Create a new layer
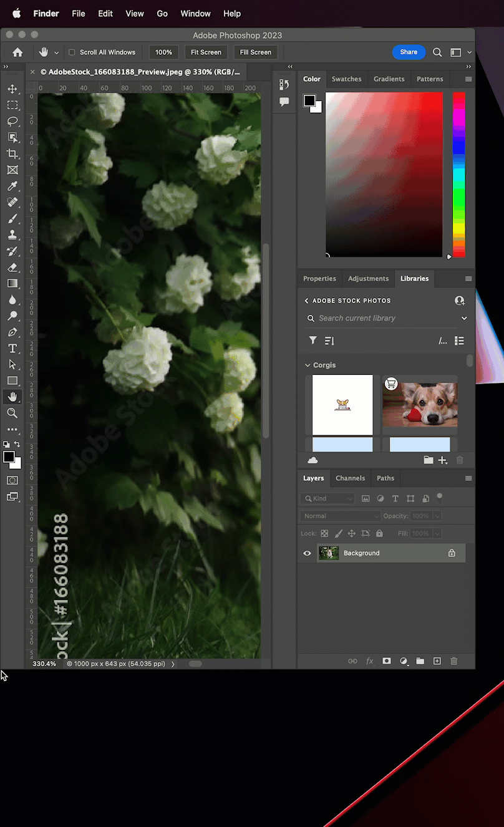The height and width of the screenshot is (827, 504). (x=437, y=661)
